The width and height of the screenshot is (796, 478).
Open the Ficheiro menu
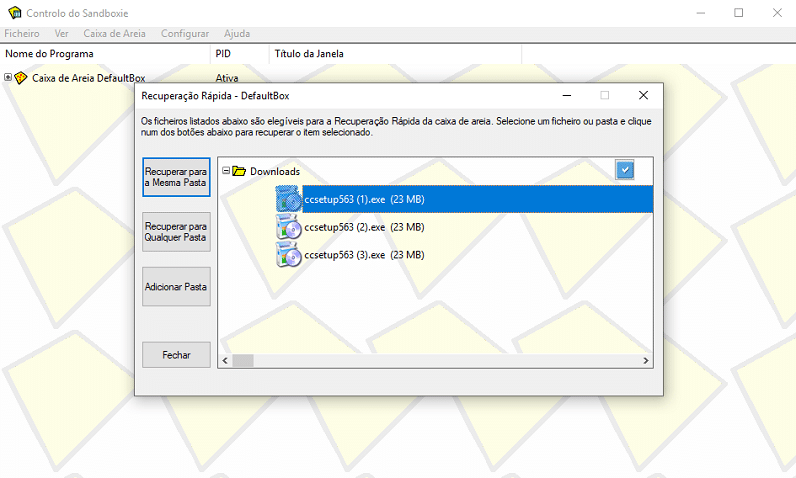22,33
